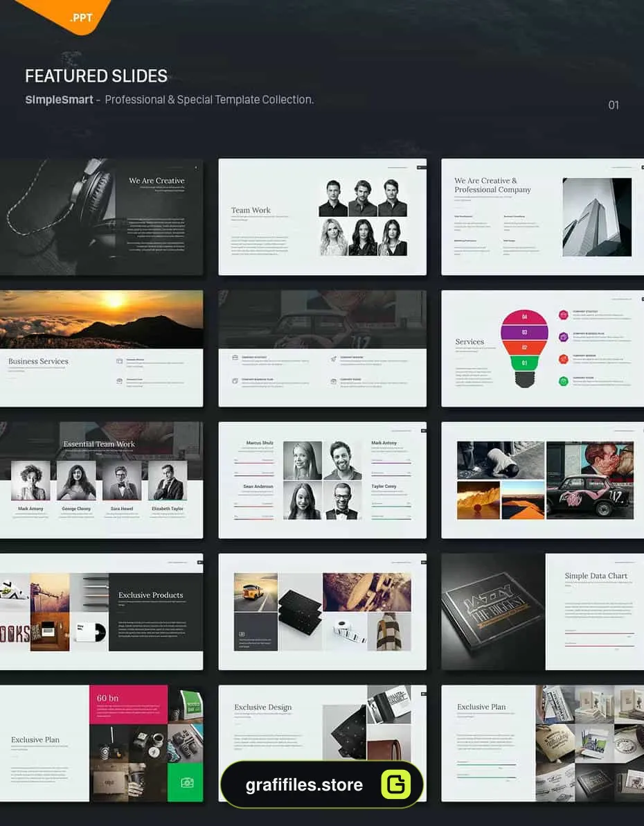The height and width of the screenshot is (826, 644).
Task: Click the name Elizabeth Taylor
Action: (x=168, y=509)
